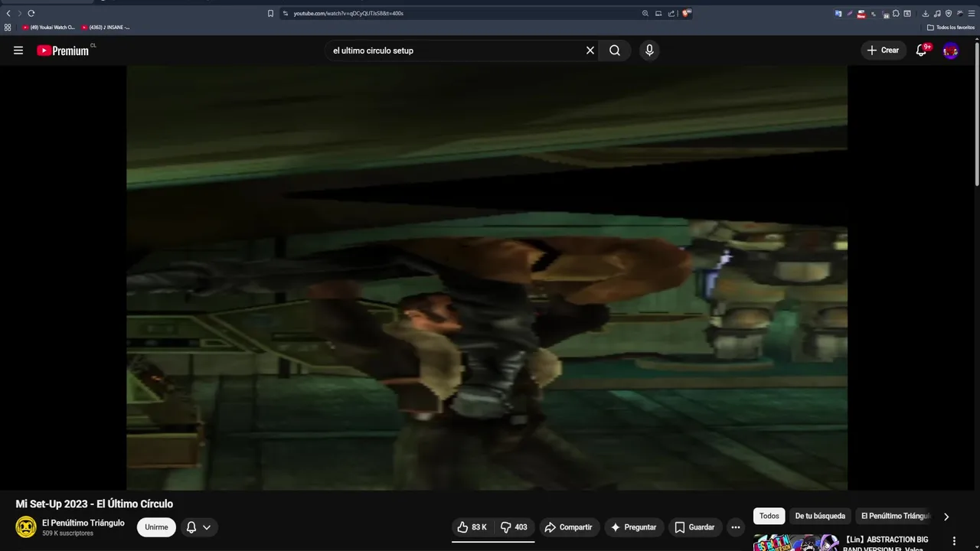
Task: Reload the current YouTube page
Action: click(x=31, y=13)
